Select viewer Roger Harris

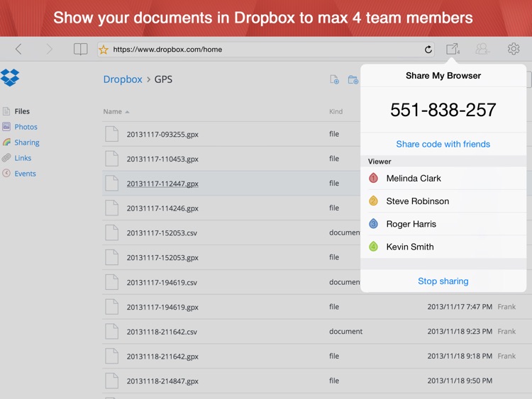point(443,224)
